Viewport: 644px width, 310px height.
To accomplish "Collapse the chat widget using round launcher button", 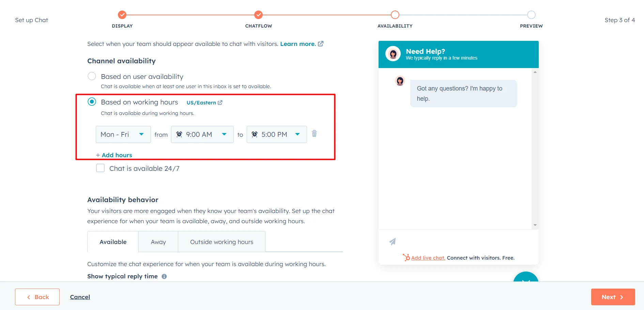I will (526, 278).
